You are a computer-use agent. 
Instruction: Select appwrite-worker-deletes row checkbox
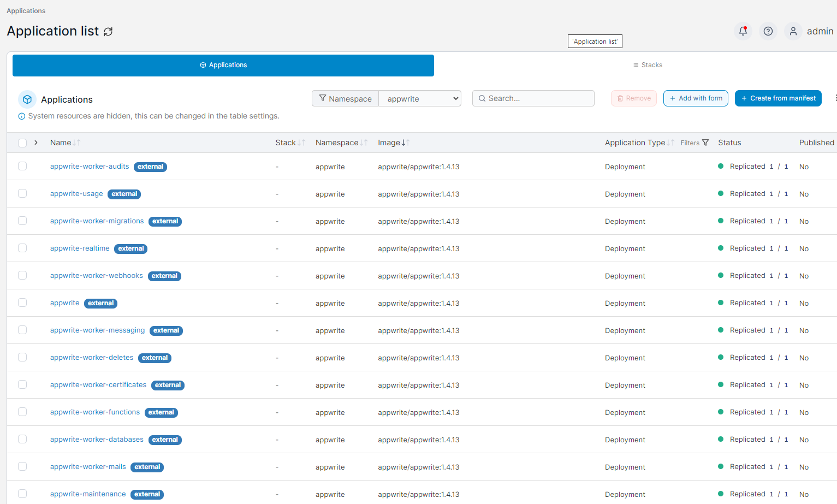pyautogui.click(x=22, y=357)
